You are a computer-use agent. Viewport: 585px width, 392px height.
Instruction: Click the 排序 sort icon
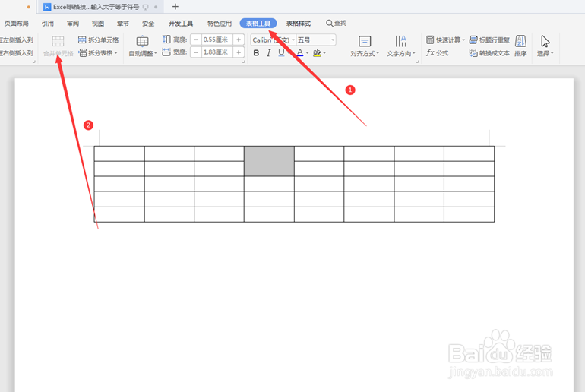point(520,42)
